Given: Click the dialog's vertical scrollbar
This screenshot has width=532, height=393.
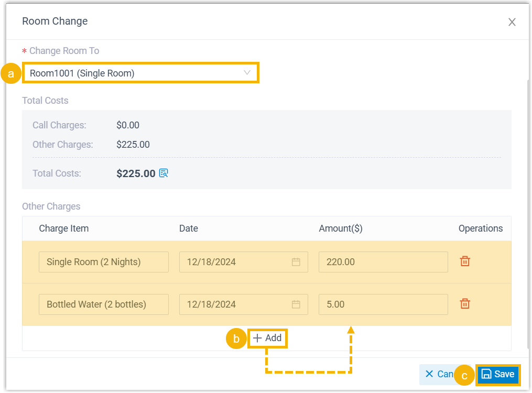Looking at the screenshot, I should 527,210.
